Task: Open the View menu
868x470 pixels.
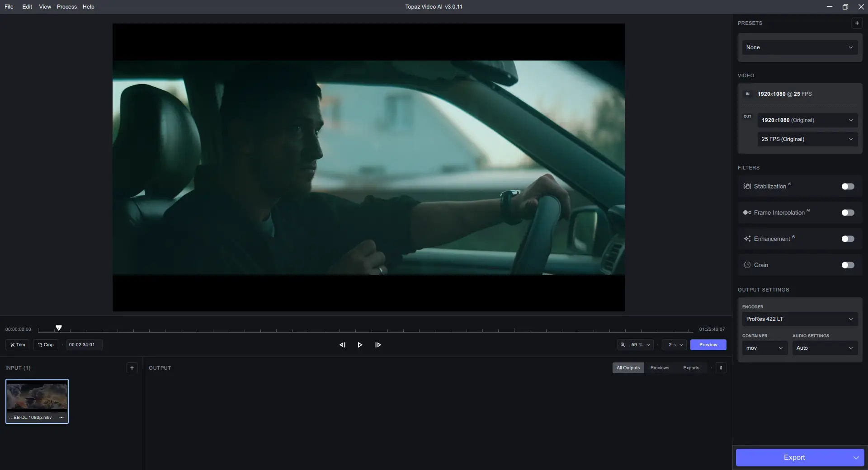Action: tap(45, 7)
